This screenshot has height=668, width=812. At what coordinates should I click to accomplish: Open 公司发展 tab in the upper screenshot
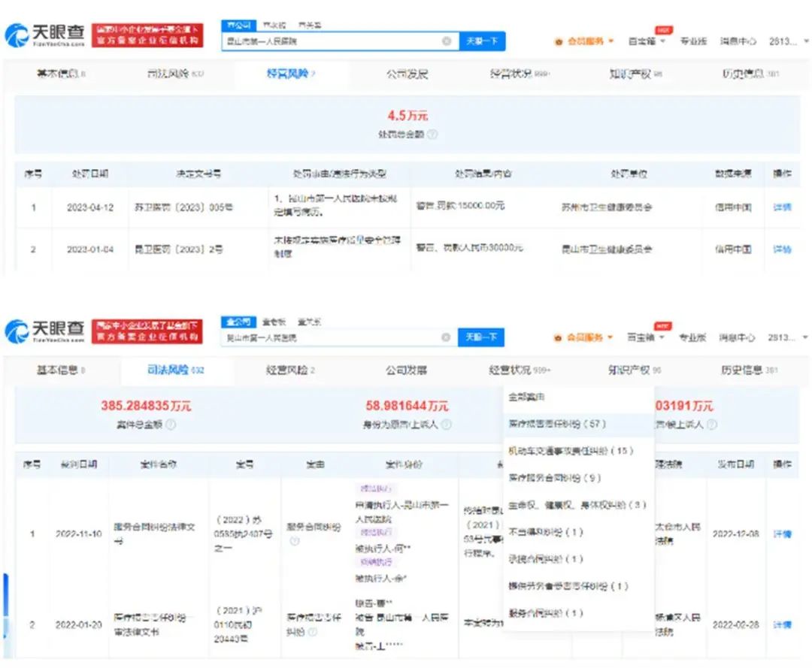(x=407, y=74)
